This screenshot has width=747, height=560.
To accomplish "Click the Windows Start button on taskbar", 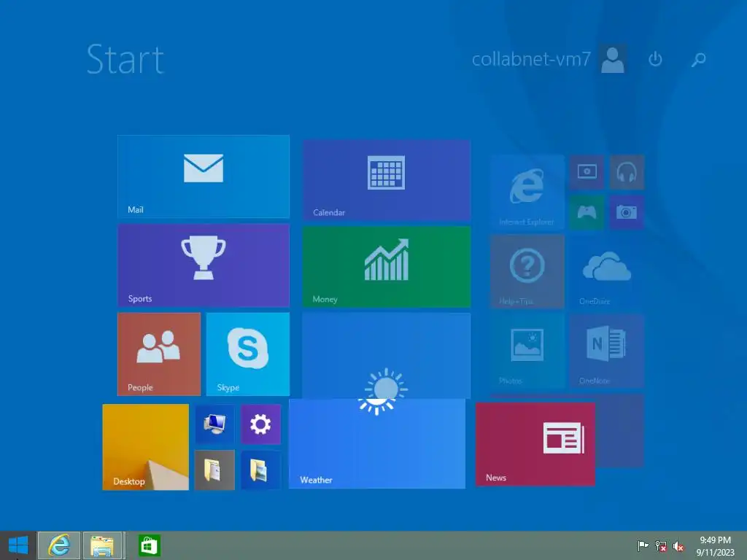I will (x=18, y=545).
